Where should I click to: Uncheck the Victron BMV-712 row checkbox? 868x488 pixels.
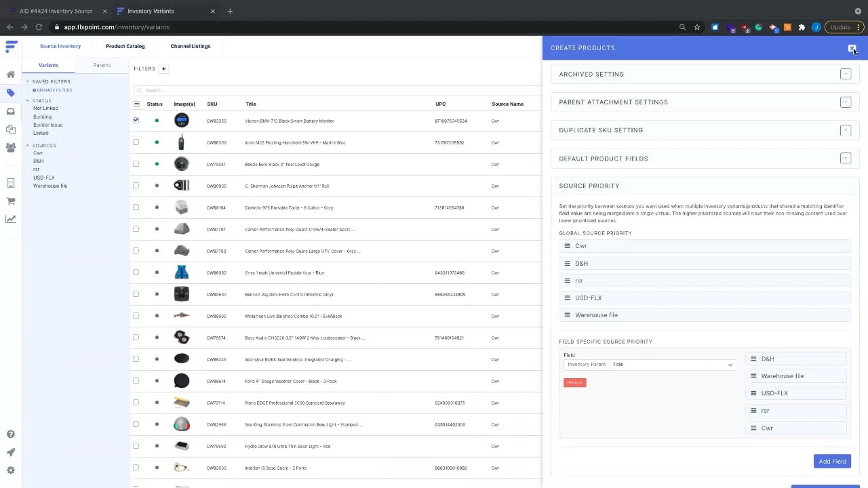click(136, 121)
